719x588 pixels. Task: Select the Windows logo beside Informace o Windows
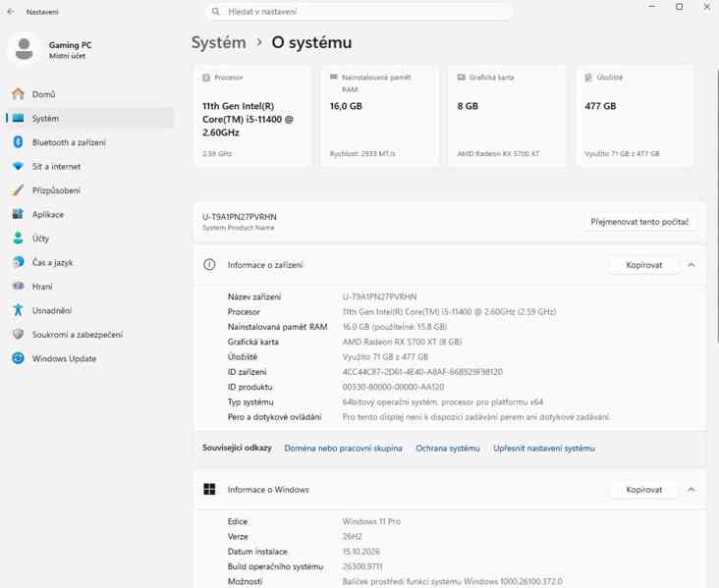[x=209, y=489]
